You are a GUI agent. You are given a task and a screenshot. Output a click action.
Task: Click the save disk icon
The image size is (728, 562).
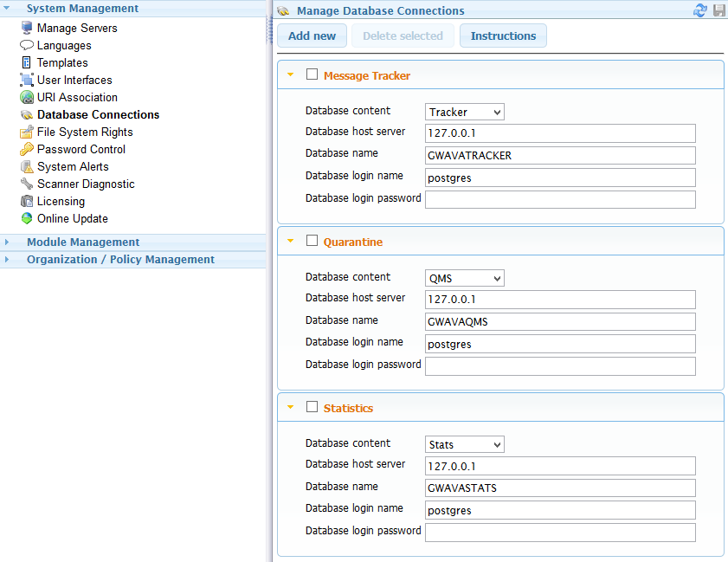click(x=718, y=10)
